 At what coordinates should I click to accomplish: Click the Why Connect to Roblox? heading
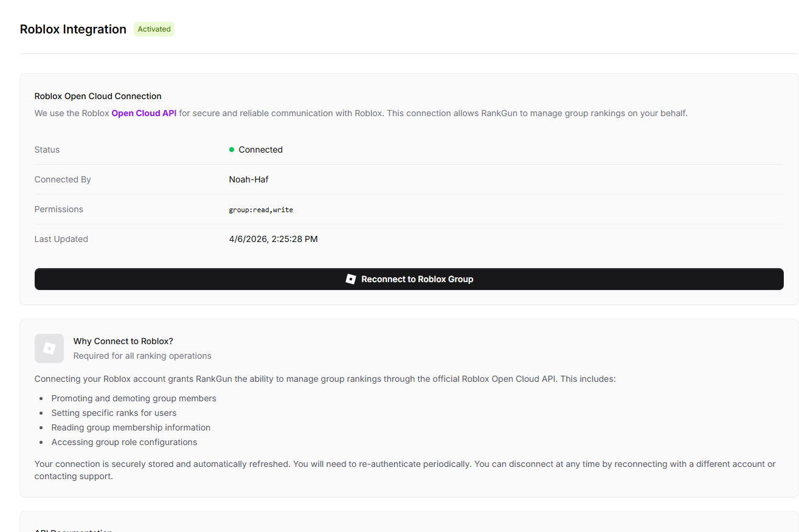(123, 341)
